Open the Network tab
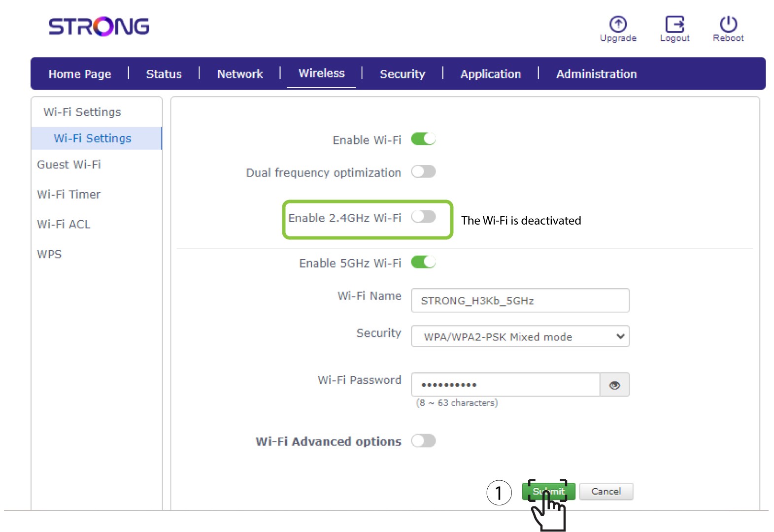Screen dimensions: 774x532 pos(240,74)
